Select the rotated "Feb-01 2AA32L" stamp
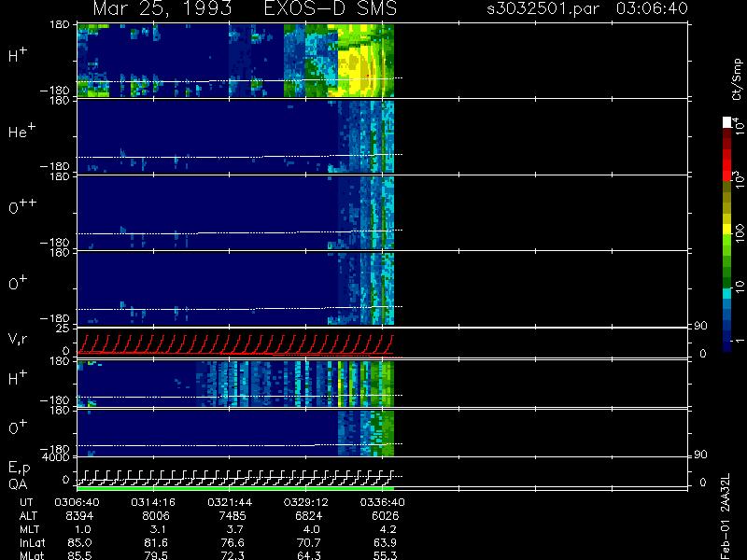This screenshot has height=560, width=747. (726, 516)
